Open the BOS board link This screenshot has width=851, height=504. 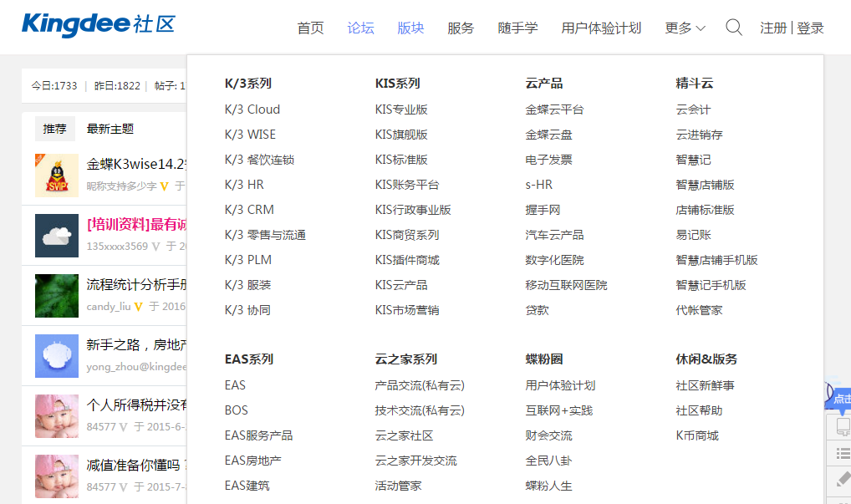click(236, 410)
